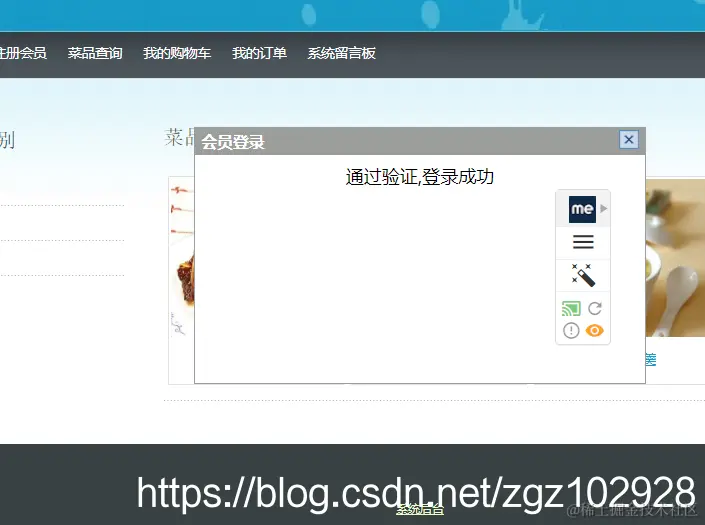Open 我的订单 in navigation bar
705x525 pixels.
point(259,53)
